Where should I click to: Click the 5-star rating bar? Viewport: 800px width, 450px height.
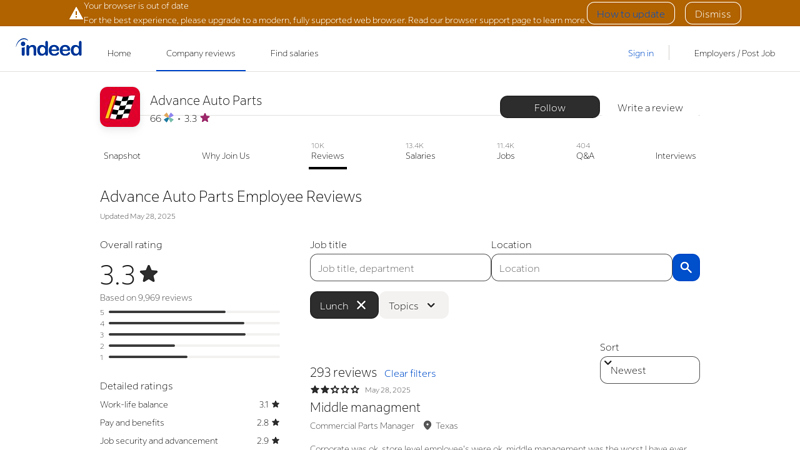pos(190,312)
